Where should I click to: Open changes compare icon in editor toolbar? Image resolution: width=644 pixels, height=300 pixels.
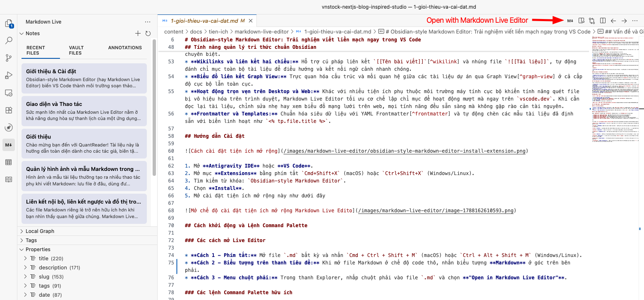point(592,20)
